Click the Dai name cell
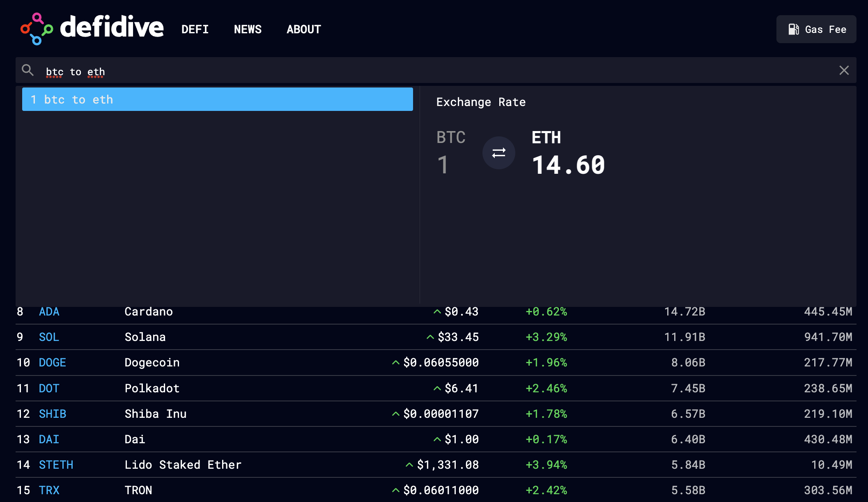This screenshot has width=868, height=502. [x=135, y=440]
